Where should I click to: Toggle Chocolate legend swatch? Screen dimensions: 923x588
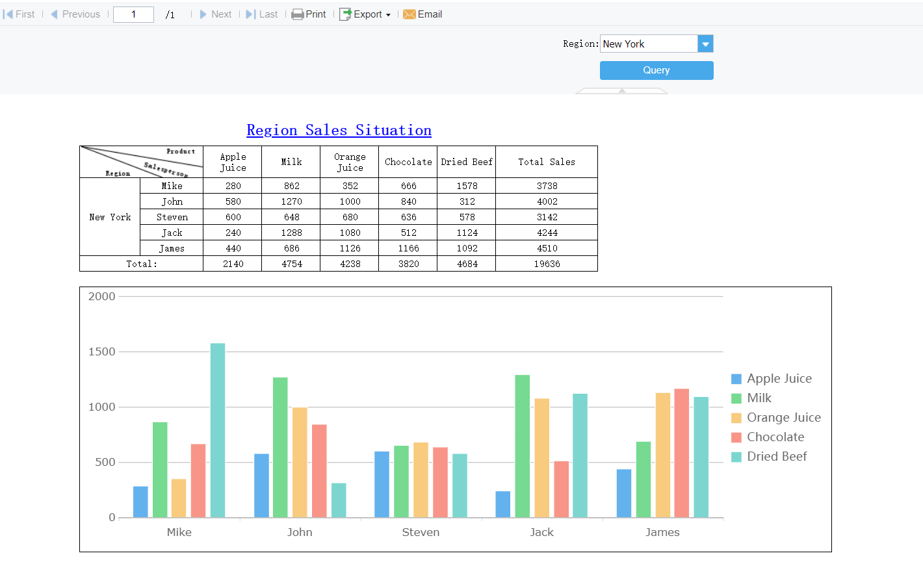pos(736,437)
